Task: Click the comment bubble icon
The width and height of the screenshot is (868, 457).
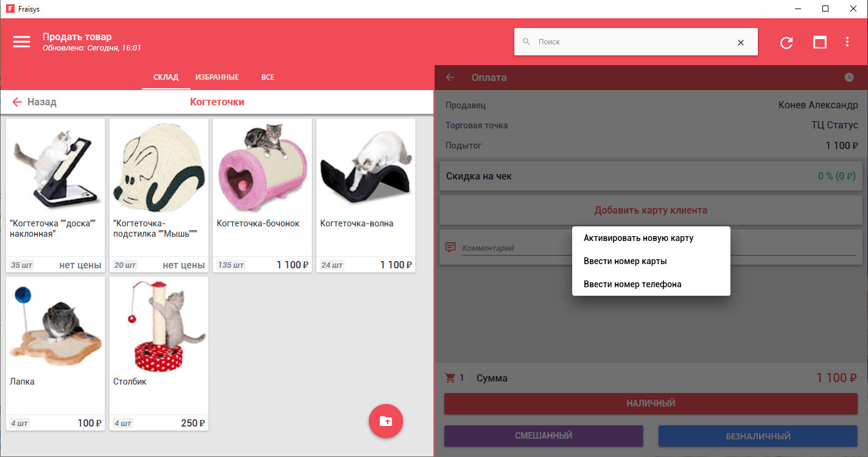Action: point(450,247)
